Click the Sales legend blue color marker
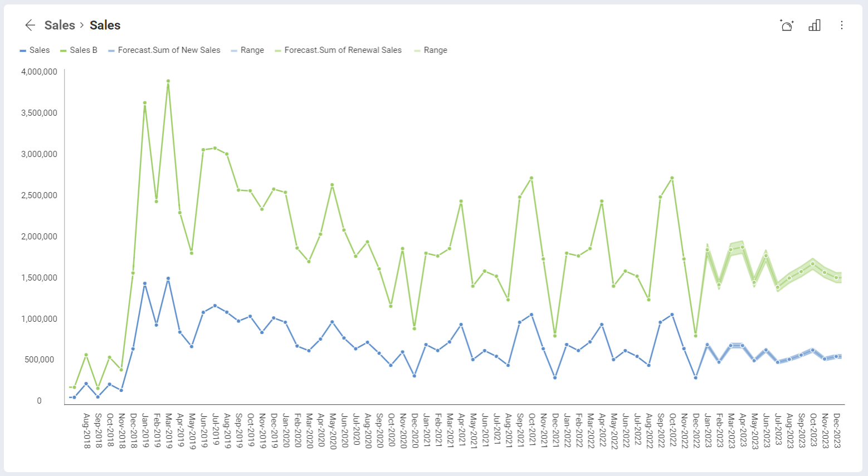 coord(23,51)
